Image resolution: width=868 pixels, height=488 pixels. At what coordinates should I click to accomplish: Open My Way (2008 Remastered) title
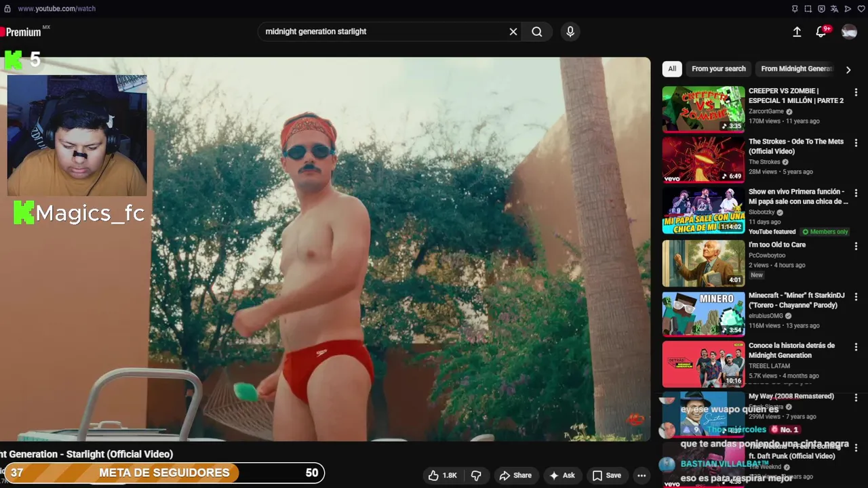pos(791,396)
